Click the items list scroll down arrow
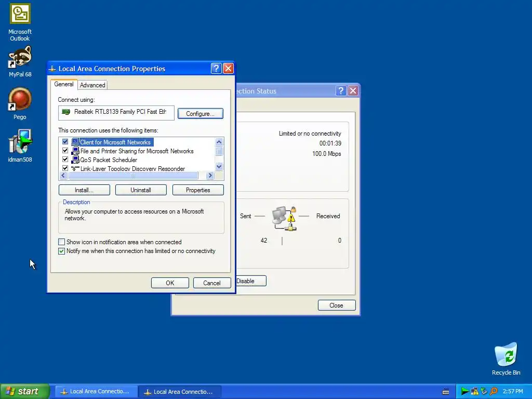 pyautogui.click(x=219, y=167)
